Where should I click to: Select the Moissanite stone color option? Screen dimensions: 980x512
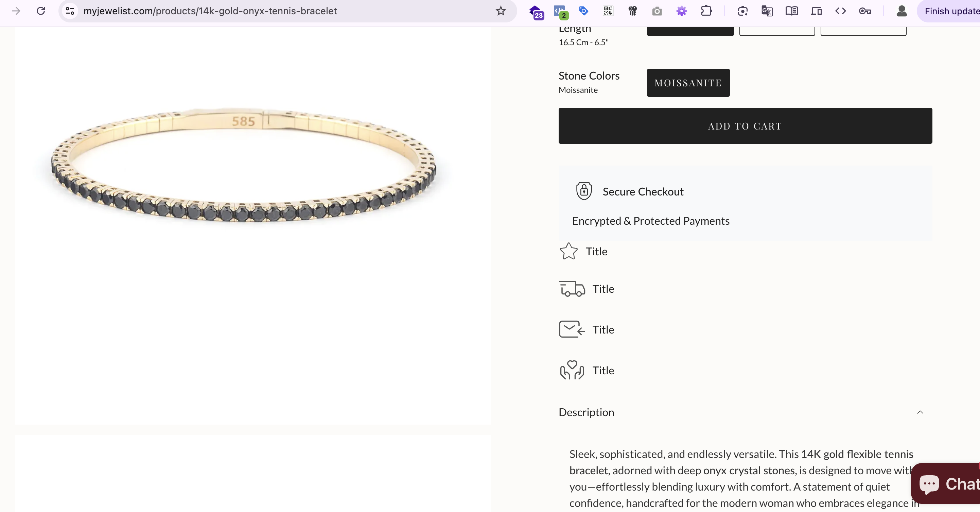click(x=688, y=83)
